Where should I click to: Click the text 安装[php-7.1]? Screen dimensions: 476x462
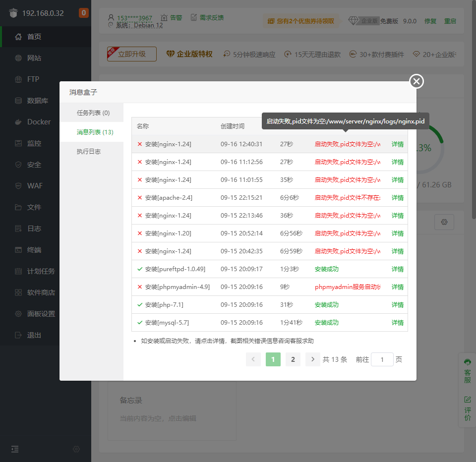click(164, 305)
